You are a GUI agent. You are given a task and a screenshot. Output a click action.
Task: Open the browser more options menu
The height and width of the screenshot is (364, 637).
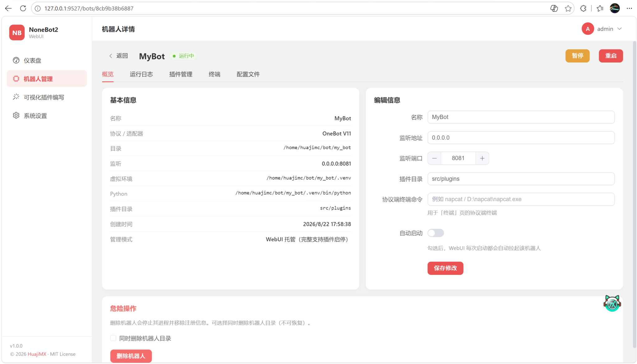click(629, 8)
